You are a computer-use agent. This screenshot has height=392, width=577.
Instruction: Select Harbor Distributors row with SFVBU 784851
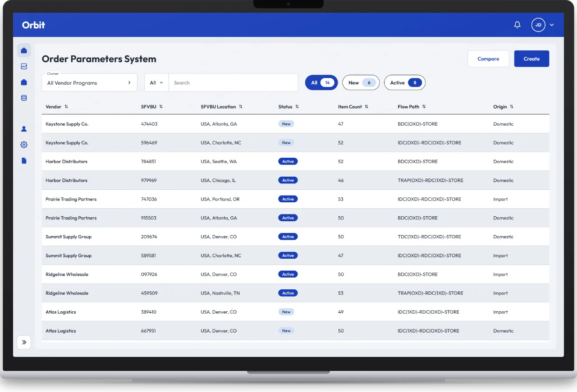(x=295, y=161)
